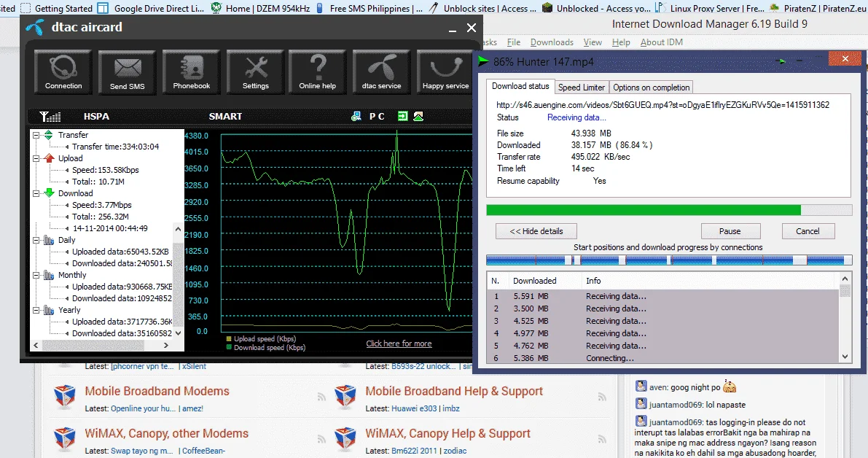
Task: Click RSS icon beside Mobile Broadband Modems
Action: (321, 397)
